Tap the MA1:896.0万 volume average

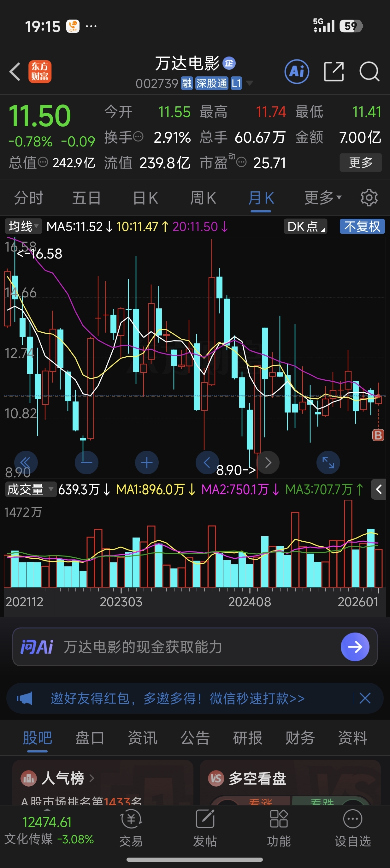[x=156, y=489]
